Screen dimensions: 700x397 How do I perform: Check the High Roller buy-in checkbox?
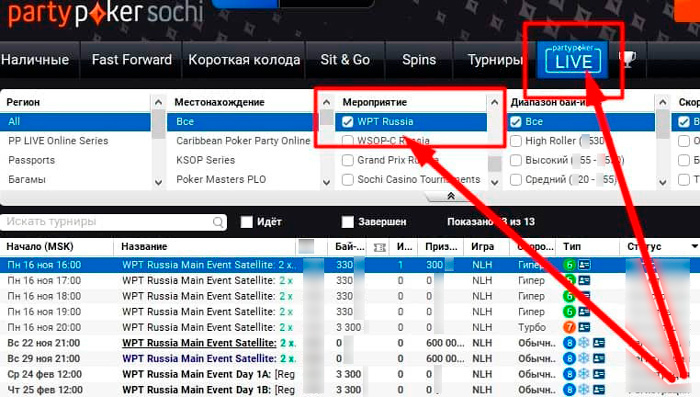[516, 141]
